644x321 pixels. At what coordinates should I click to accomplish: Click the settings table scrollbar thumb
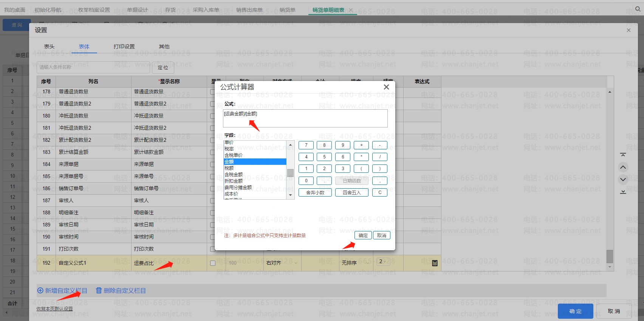pos(610,256)
